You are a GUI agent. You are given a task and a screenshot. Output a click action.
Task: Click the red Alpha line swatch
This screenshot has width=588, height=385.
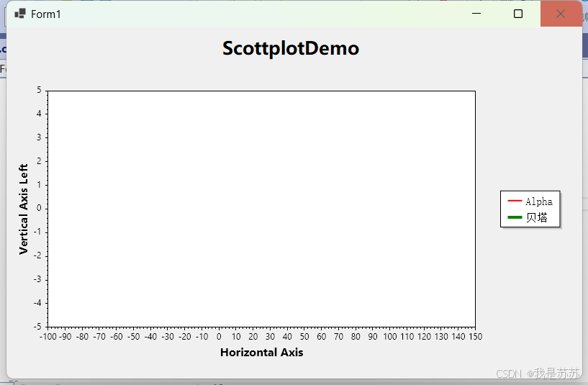pos(515,201)
